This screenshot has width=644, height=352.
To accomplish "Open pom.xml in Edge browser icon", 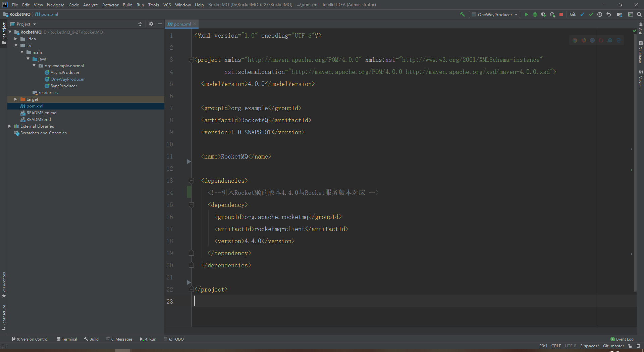I will coord(619,40).
